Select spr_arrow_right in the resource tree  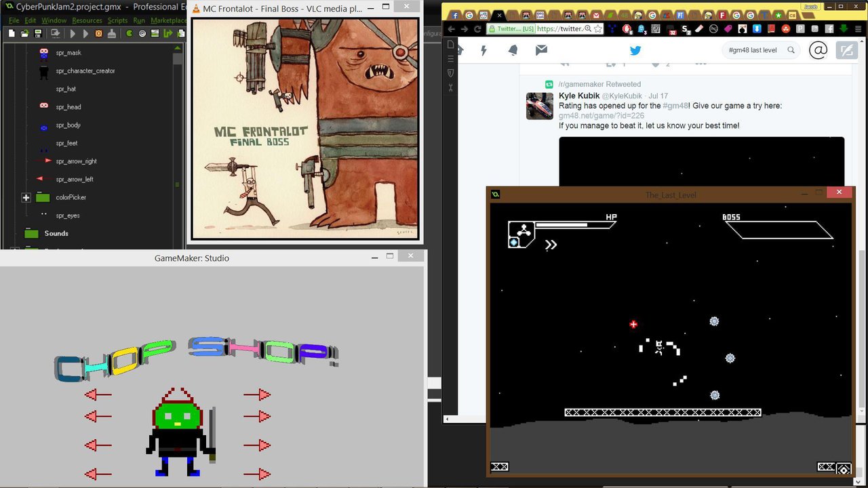coord(77,161)
